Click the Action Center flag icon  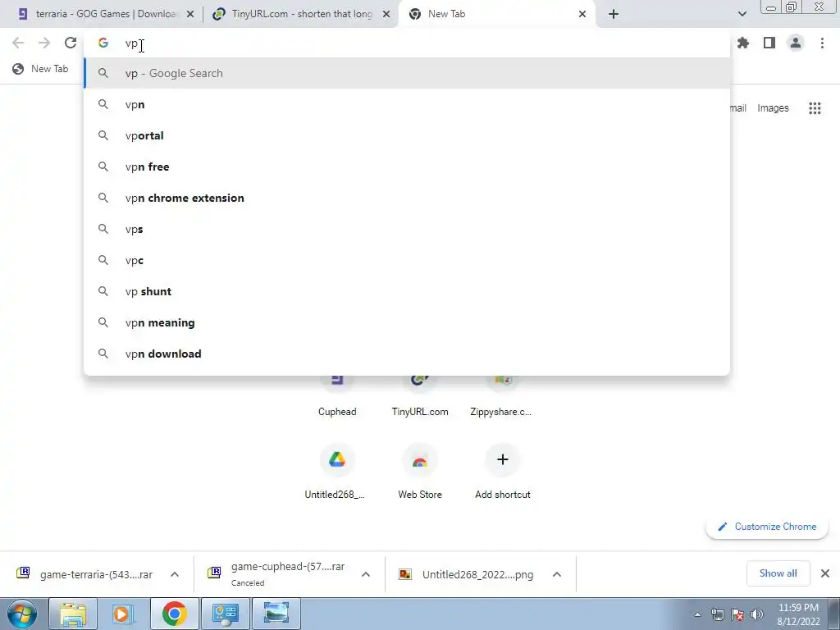point(737,614)
